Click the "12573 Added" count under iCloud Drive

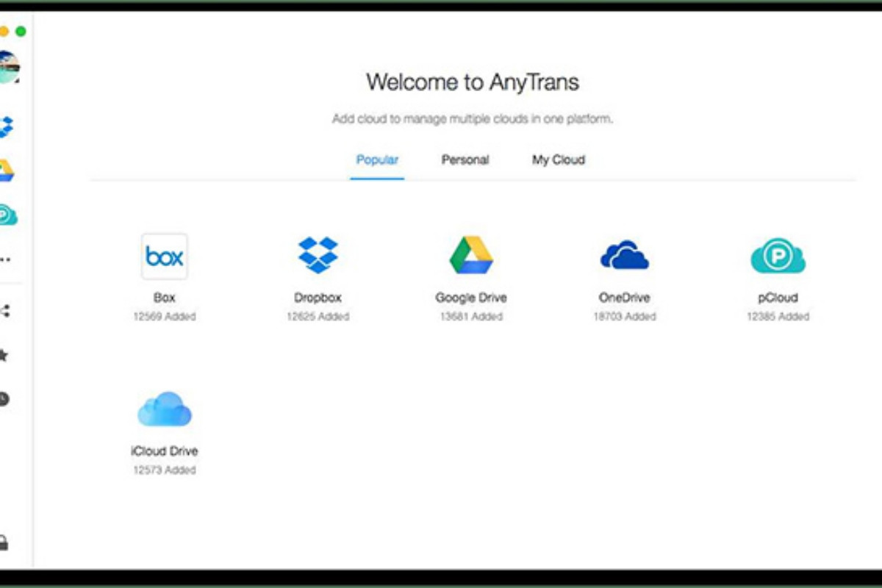coord(165,470)
